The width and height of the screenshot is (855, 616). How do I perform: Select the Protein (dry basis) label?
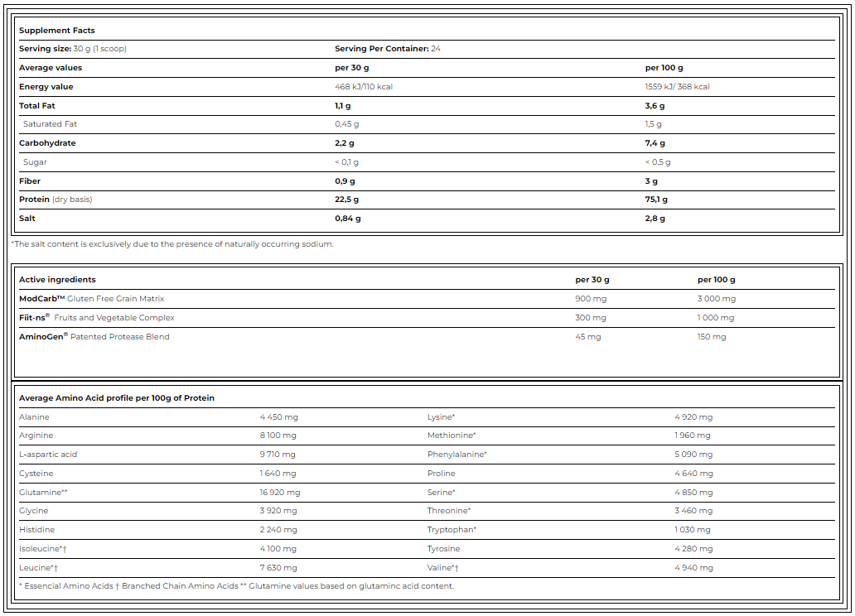click(56, 200)
